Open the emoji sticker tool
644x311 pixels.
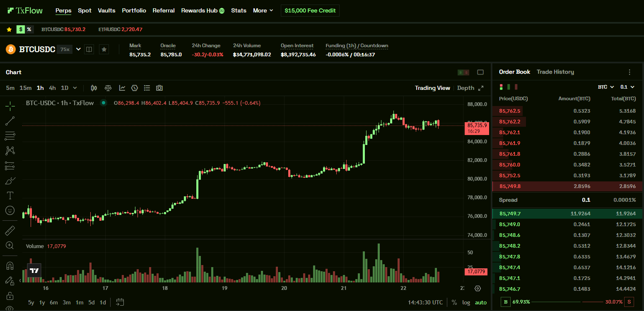10,210
